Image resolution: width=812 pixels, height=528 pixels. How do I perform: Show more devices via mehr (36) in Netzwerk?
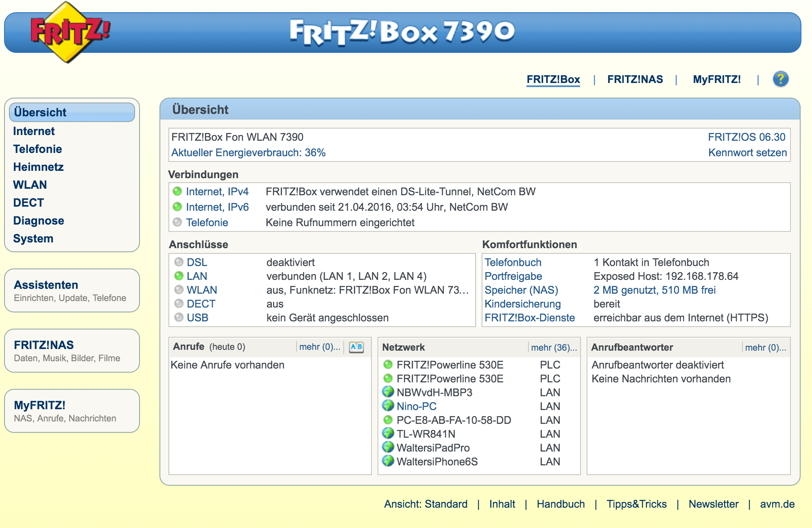[x=554, y=347]
